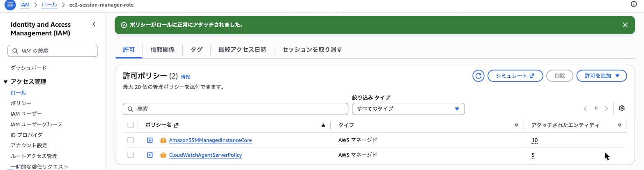Open アカウント設定 in the sidebar
The image size is (644, 170).
pos(29,145)
